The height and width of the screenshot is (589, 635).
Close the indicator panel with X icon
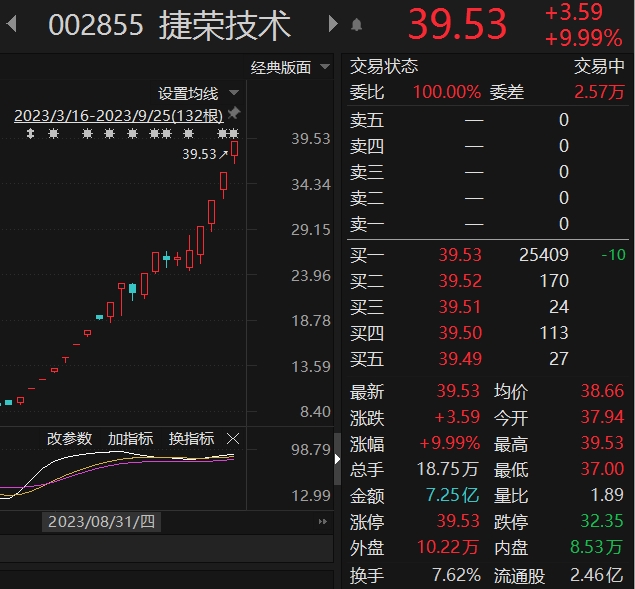[x=233, y=439]
